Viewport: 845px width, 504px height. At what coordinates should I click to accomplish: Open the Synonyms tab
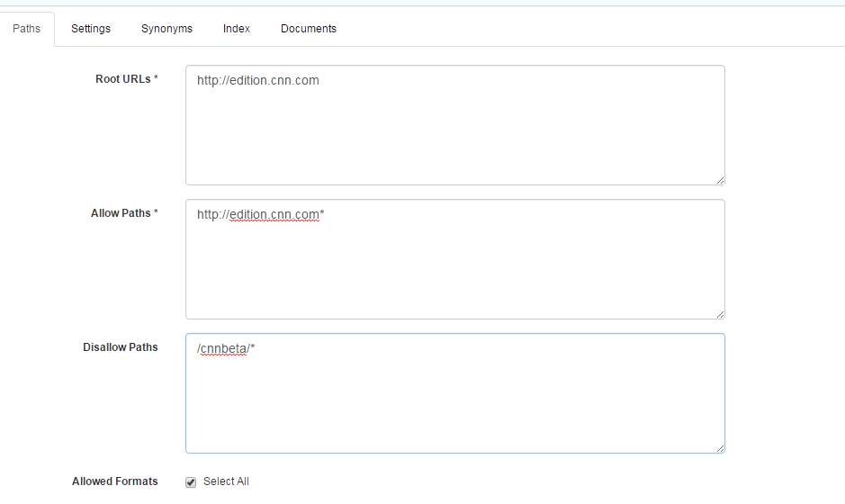tap(166, 29)
